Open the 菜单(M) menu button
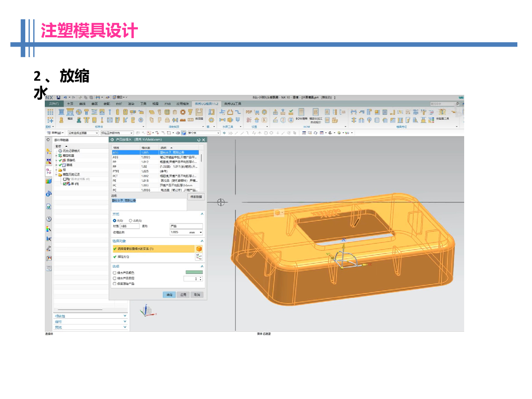The height and width of the screenshot is (399, 532). (55, 133)
